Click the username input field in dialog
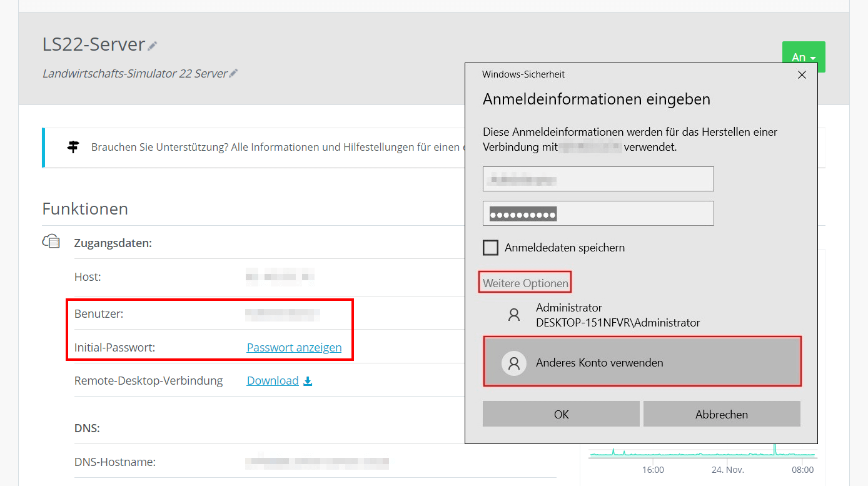The width and height of the screenshot is (868, 486). click(x=598, y=179)
